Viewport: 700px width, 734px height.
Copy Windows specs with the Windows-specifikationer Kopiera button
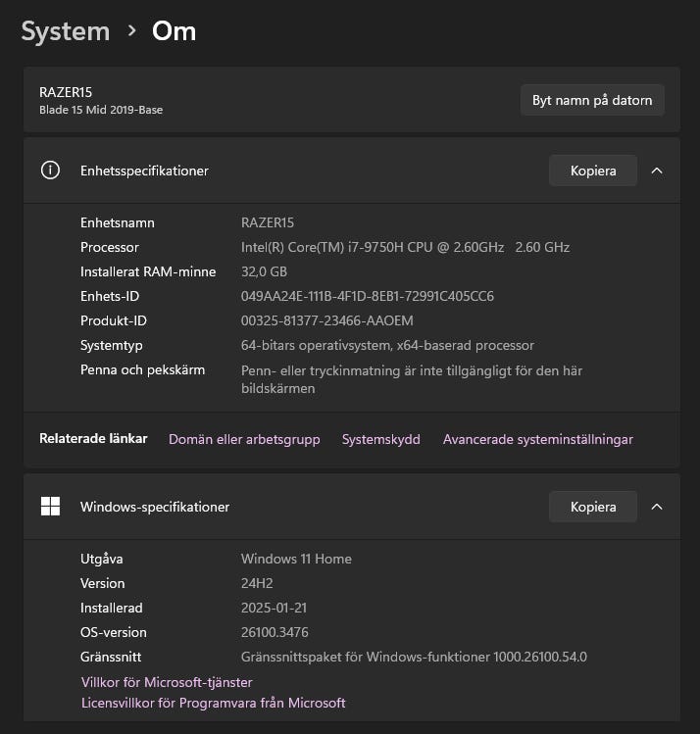tap(593, 507)
